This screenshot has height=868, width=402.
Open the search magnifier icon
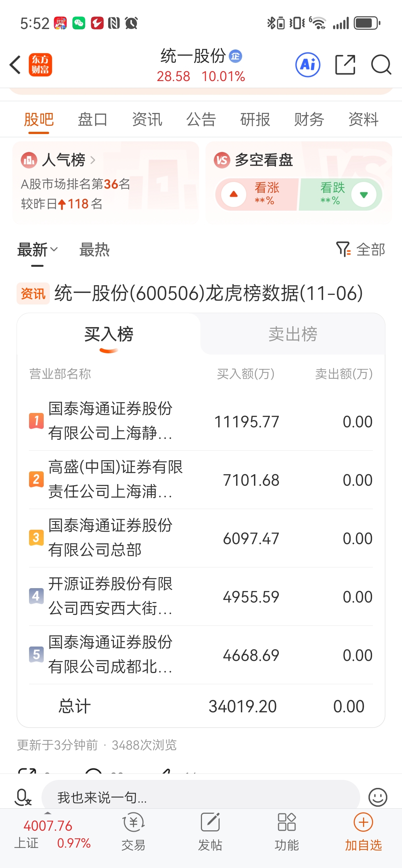[x=381, y=64]
